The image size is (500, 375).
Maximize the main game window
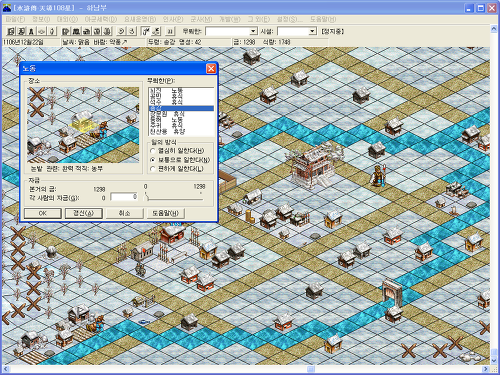click(x=481, y=8)
